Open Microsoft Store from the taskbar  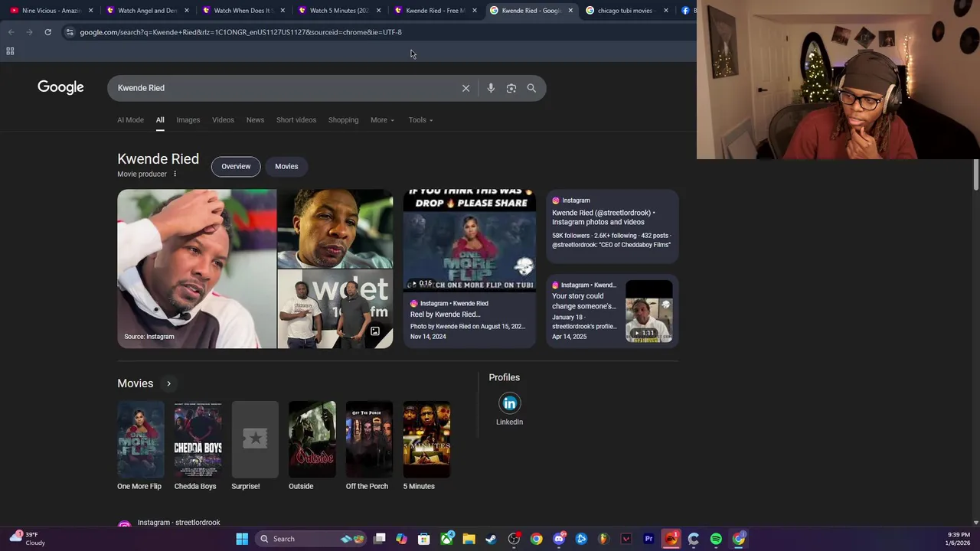tap(423, 539)
